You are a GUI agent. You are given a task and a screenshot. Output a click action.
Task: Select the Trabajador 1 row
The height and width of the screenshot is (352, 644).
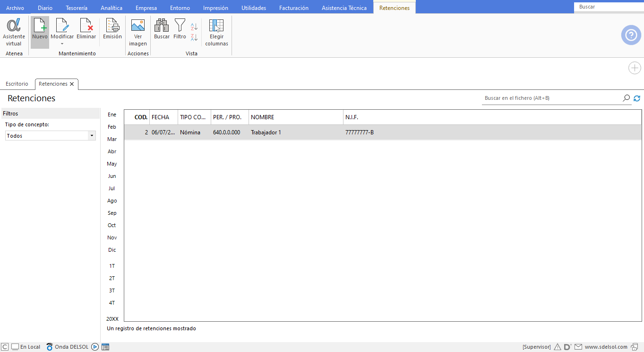[383, 132]
